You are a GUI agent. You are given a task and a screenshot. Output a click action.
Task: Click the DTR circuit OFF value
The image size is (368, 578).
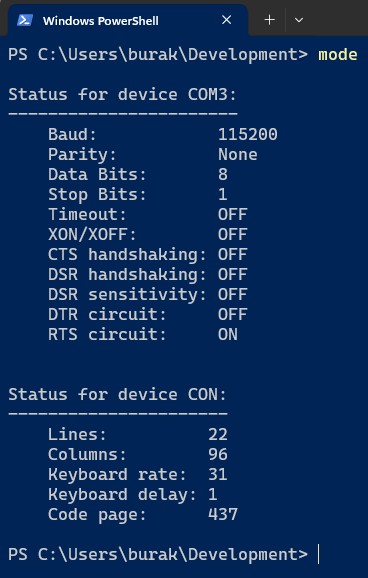pyautogui.click(x=233, y=314)
